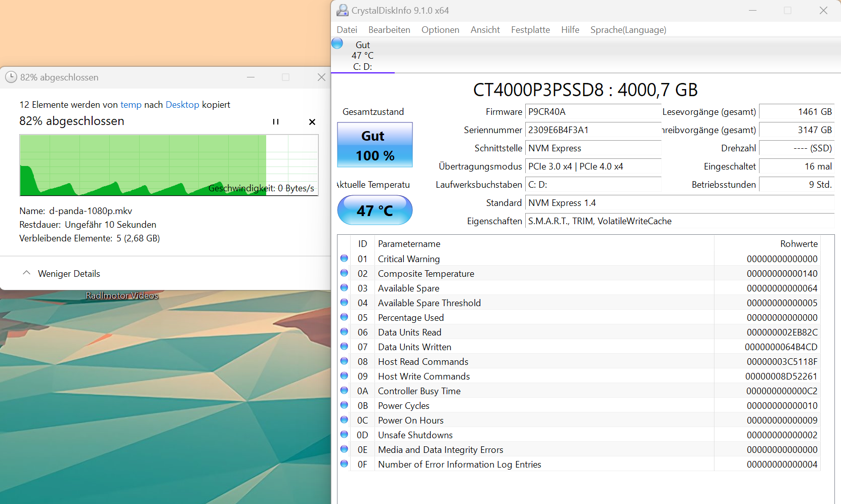Click the Drehzahl value ---- (SSD)
Viewport: 841px width, 504px height.
pyautogui.click(x=797, y=148)
